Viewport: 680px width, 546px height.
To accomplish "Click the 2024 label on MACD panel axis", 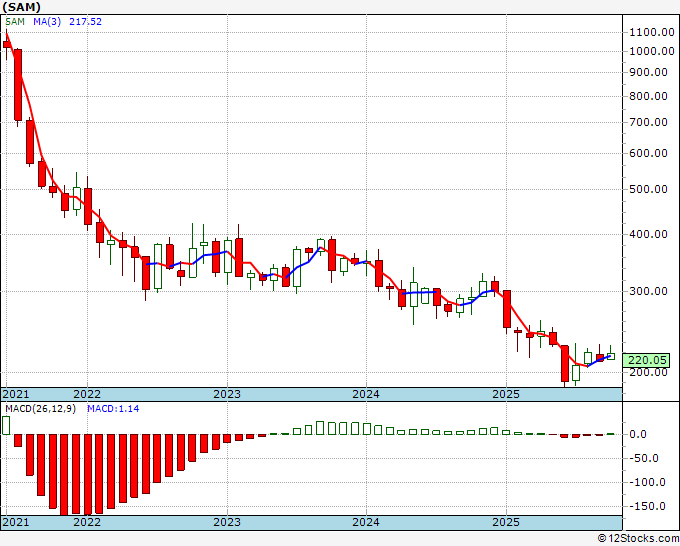I will 366,522.
